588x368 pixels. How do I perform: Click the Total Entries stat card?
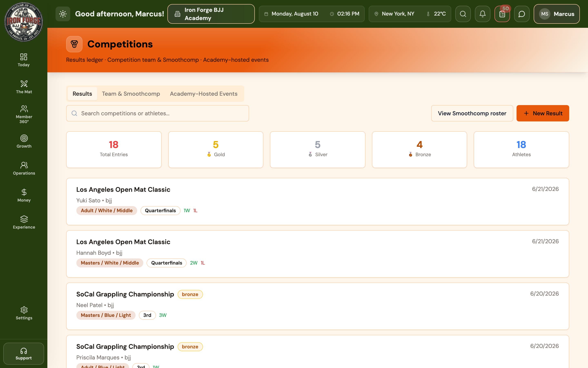pos(114,149)
